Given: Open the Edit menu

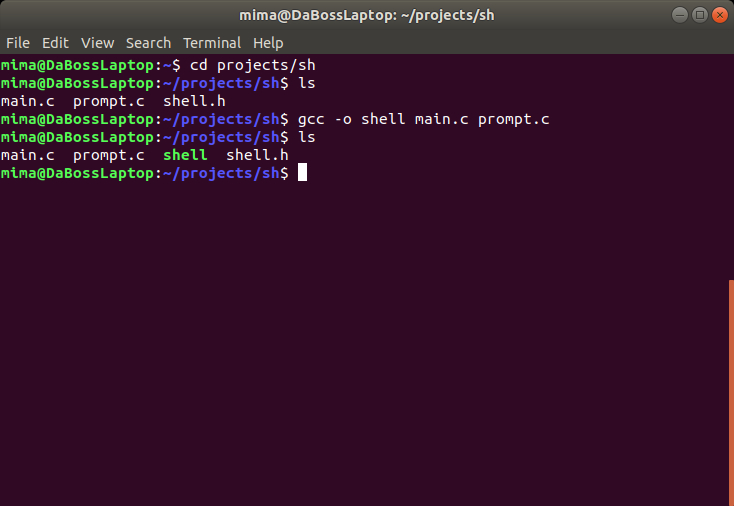Looking at the screenshot, I should [x=55, y=43].
